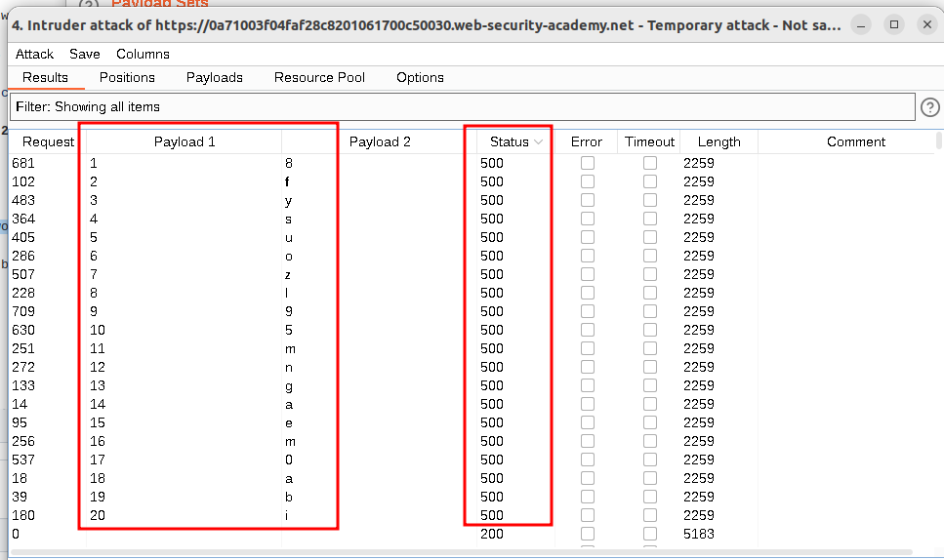Open the Save menu
The width and height of the screenshot is (944, 560).
click(x=84, y=54)
